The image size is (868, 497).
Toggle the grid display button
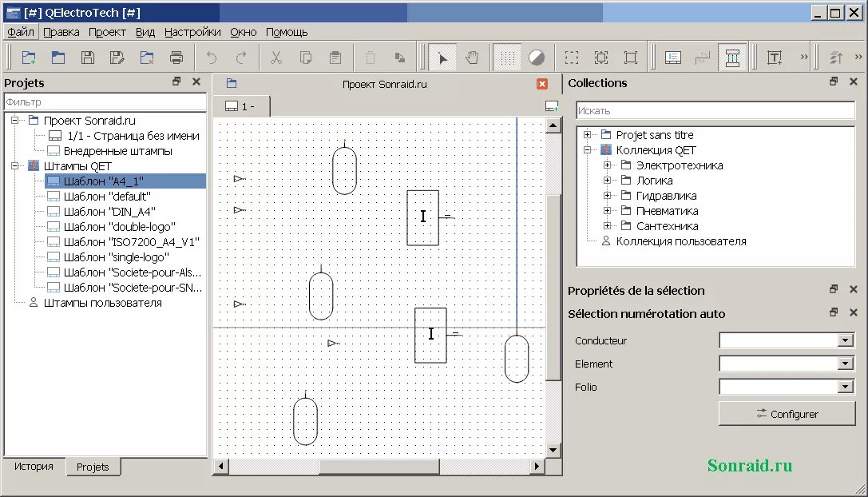(x=507, y=58)
